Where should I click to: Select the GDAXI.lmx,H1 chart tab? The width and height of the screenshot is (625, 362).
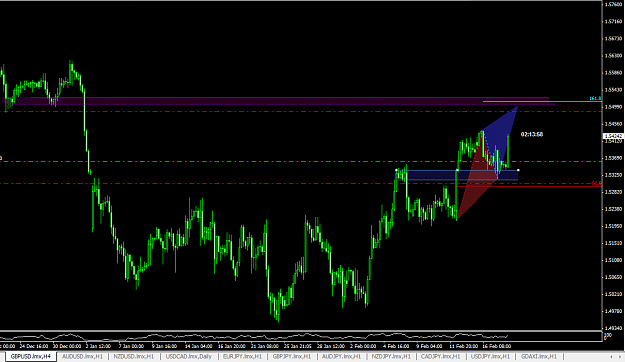click(x=539, y=356)
